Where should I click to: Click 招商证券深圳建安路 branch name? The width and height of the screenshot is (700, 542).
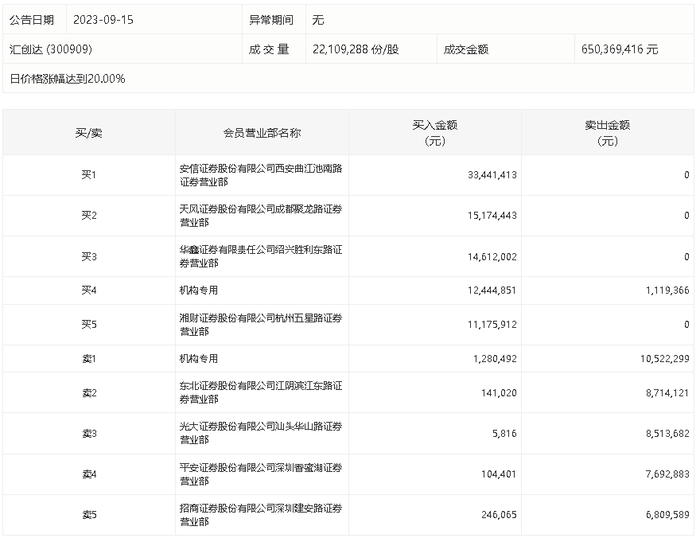tap(261, 515)
